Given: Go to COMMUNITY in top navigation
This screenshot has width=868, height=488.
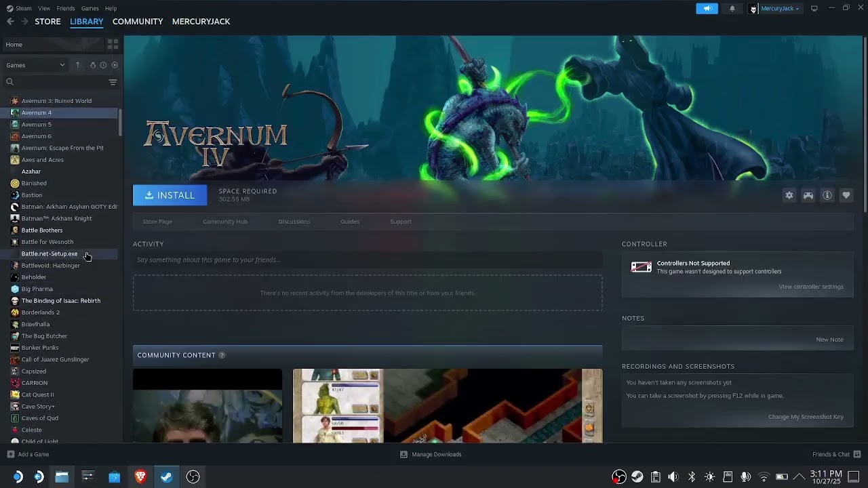Looking at the screenshot, I should (138, 22).
